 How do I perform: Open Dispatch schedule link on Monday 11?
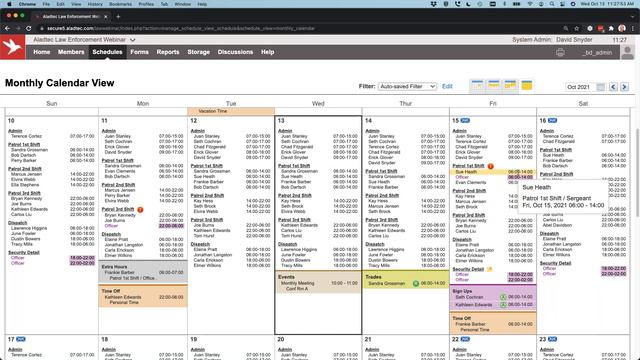pyautogui.click(x=111, y=234)
